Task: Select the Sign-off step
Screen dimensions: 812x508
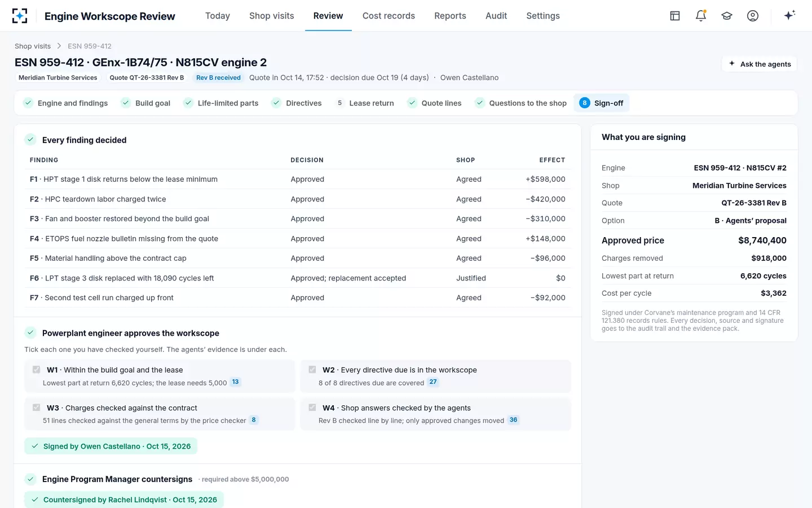Action: [x=602, y=103]
